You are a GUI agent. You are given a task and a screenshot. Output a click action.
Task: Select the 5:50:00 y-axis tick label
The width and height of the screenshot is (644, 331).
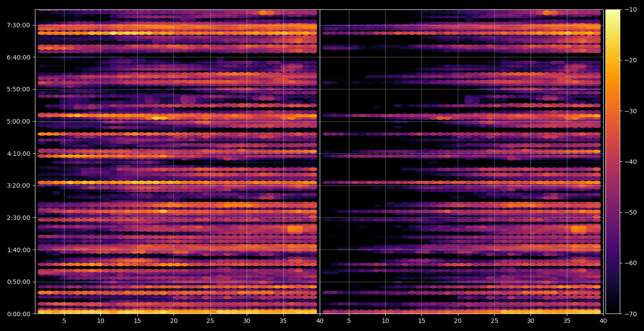(18, 89)
